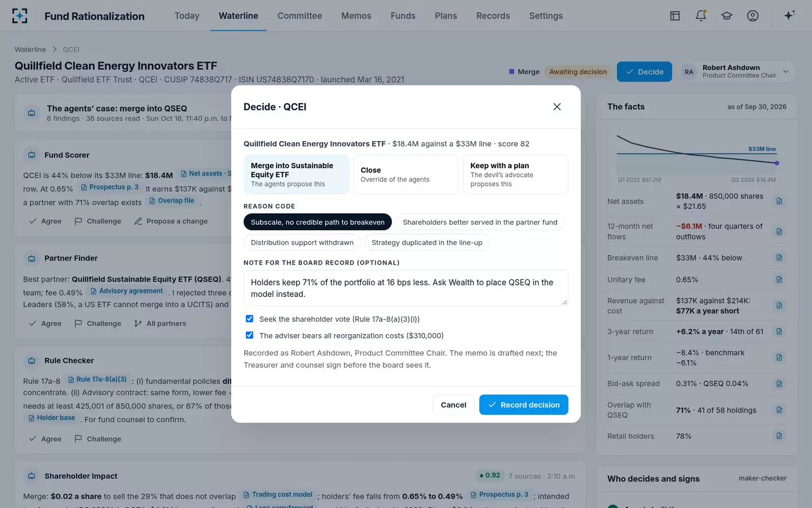Open source document for Bid-ask spread fact
Screen dimensions: 812x508
(779, 384)
